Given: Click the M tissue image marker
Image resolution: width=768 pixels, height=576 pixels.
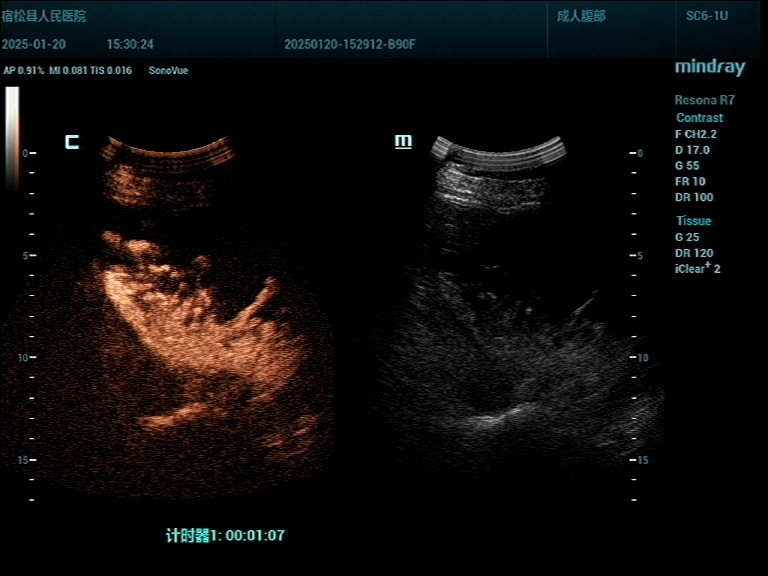Looking at the screenshot, I should 403,142.
